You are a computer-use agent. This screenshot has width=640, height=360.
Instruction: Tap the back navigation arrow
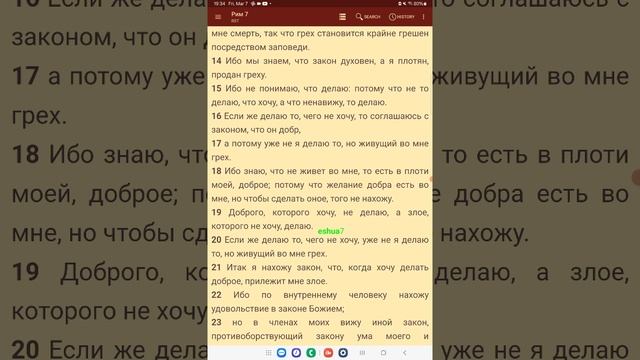pyautogui.click(x=404, y=353)
